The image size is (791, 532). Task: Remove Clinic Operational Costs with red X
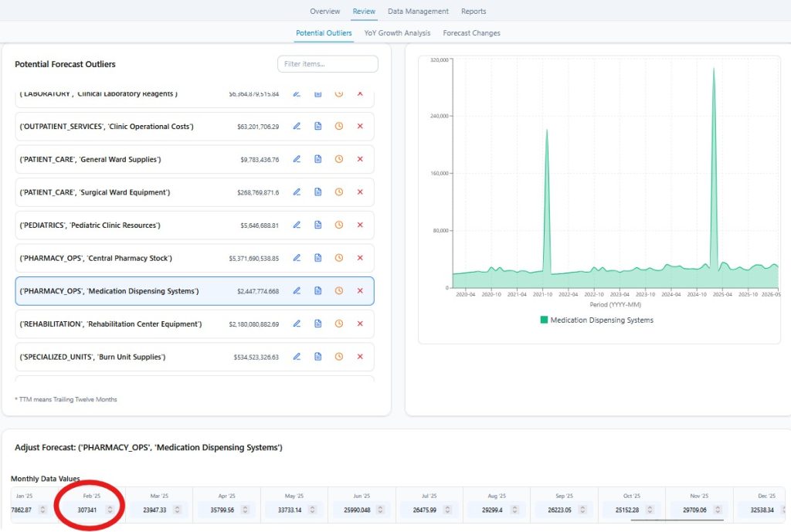point(360,126)
